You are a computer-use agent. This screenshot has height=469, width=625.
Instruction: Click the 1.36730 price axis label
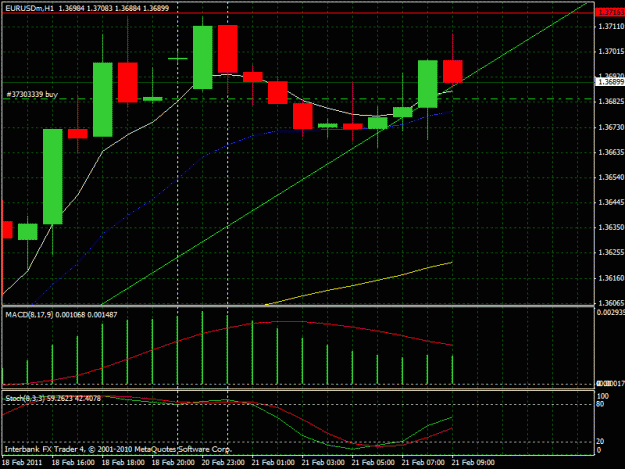[x=611, y=127]
